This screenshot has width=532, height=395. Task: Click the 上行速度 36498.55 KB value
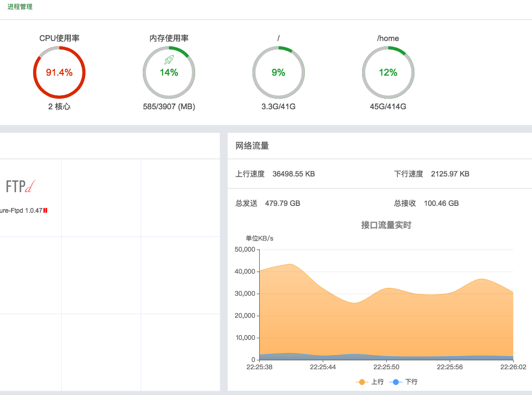(293, 174)
